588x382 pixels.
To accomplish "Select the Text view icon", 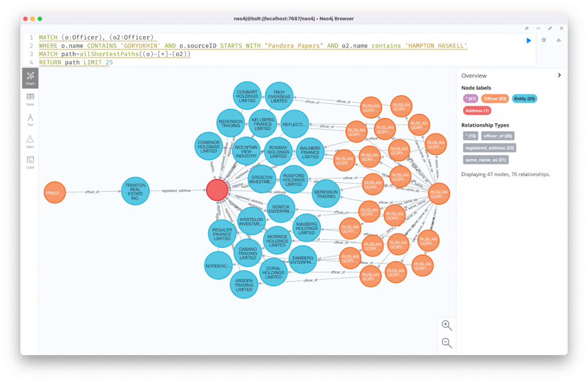I will pyautogui.click(x=30, y=120).
